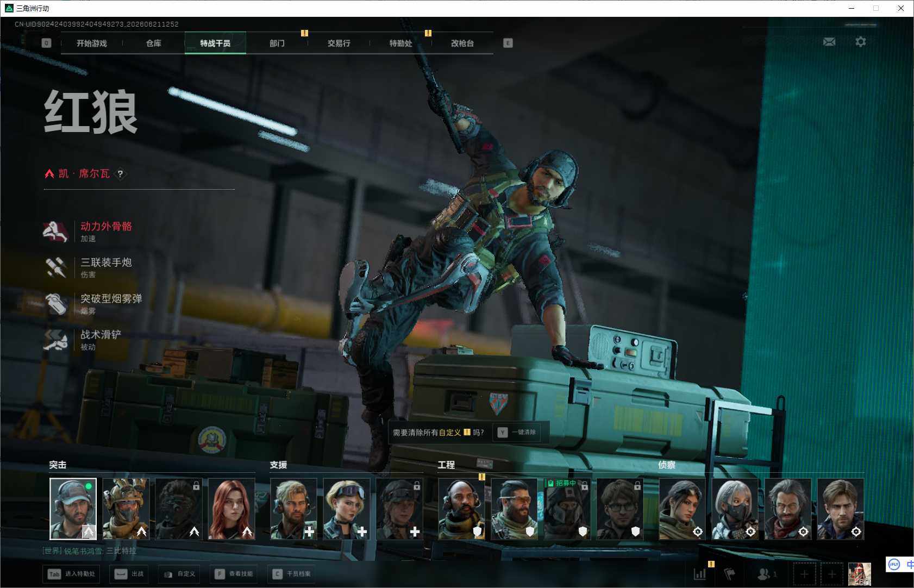914x588 pixels.
Task: Open the settings gear icon
Action: coord(861,42)
